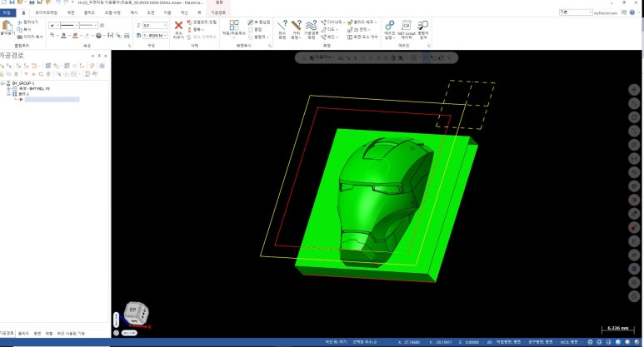Click the solid sphere color icon in attributes
The width and height of the screenshot is (644, 347).
[x=98, y=36]
